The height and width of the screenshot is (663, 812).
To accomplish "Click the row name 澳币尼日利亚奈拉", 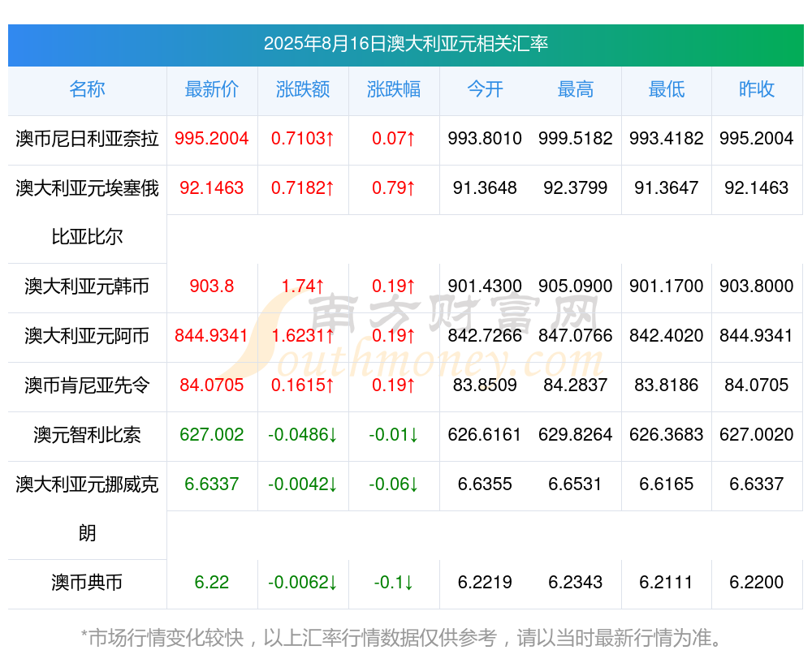I will [87, 139].
